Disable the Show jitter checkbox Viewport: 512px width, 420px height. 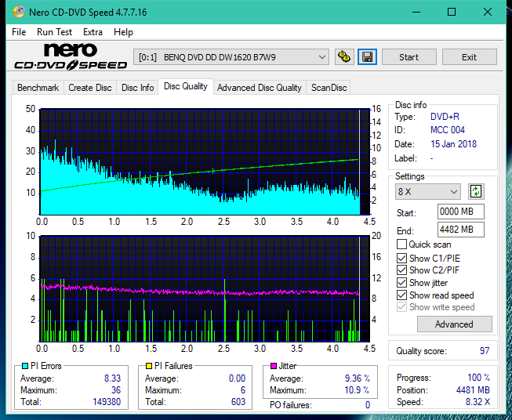click(x=401, y=283)
